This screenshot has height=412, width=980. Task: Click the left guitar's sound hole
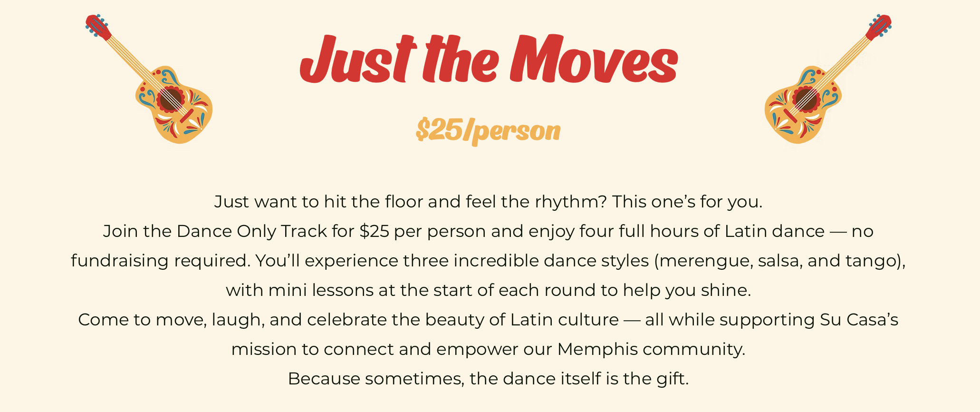171,99
